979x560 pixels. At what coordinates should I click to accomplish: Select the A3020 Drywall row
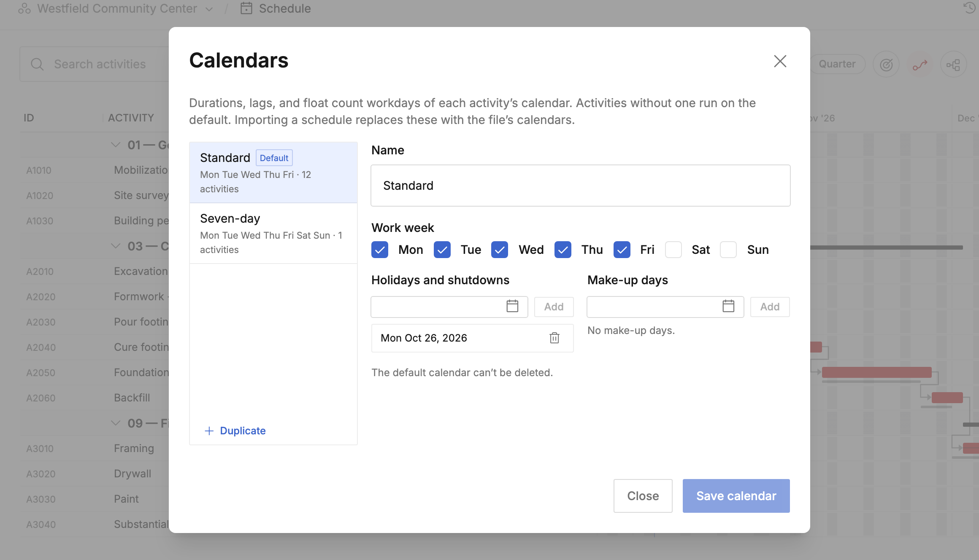[95, 474]
